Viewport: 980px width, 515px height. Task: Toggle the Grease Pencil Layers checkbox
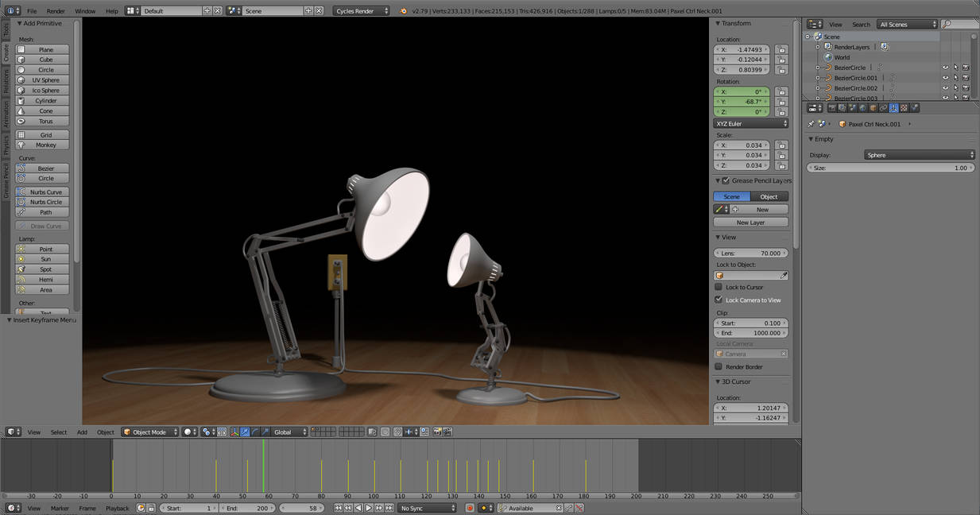pos(725,180)
